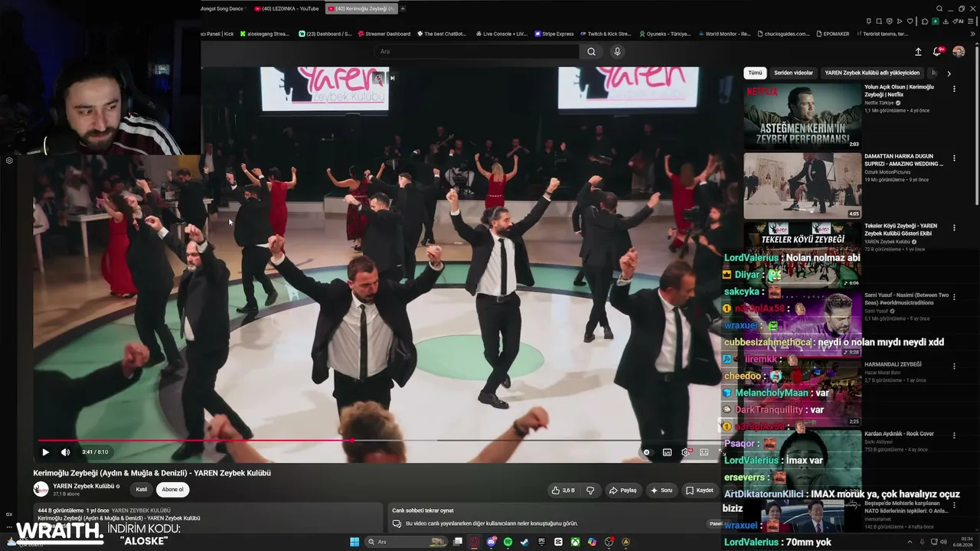The height and width of the screenshot is (551, 980).
Task: Open 'Tekeler Köyü Zeybeği' video title
Action: click(900, 230)
